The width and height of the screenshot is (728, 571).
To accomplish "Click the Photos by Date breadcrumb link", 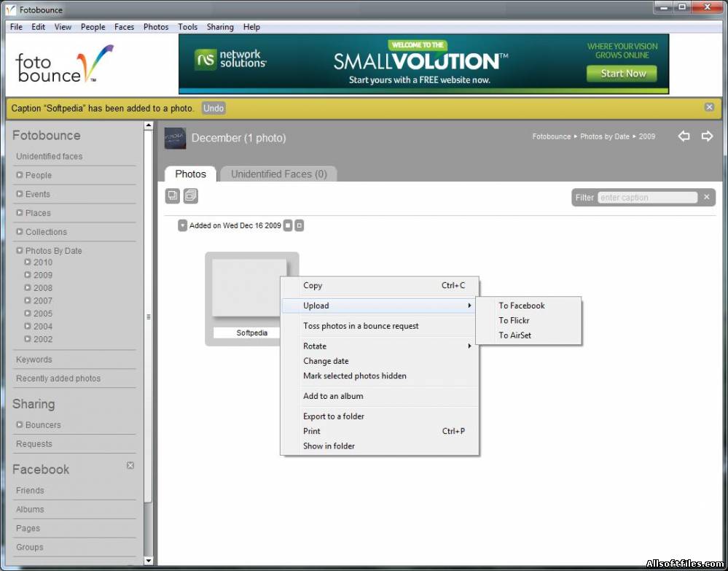I will tap(605, 136).
